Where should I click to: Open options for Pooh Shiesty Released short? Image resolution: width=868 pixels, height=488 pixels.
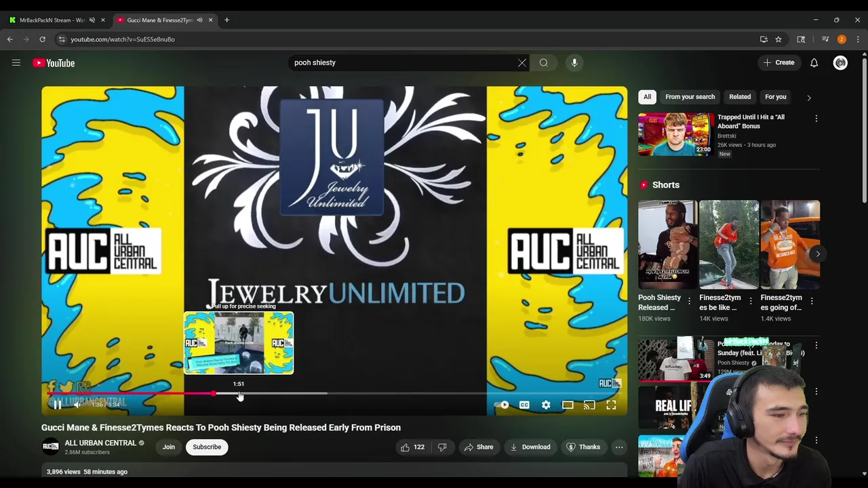coord(690,300)
